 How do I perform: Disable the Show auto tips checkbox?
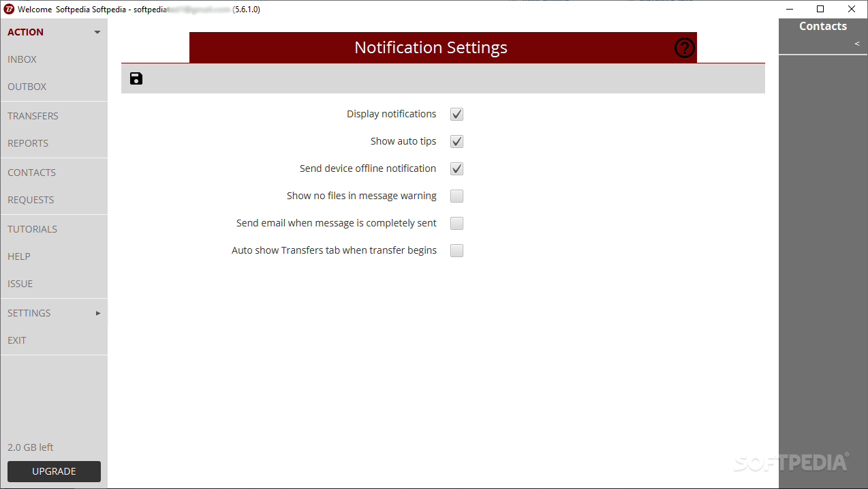click(456, 141)
